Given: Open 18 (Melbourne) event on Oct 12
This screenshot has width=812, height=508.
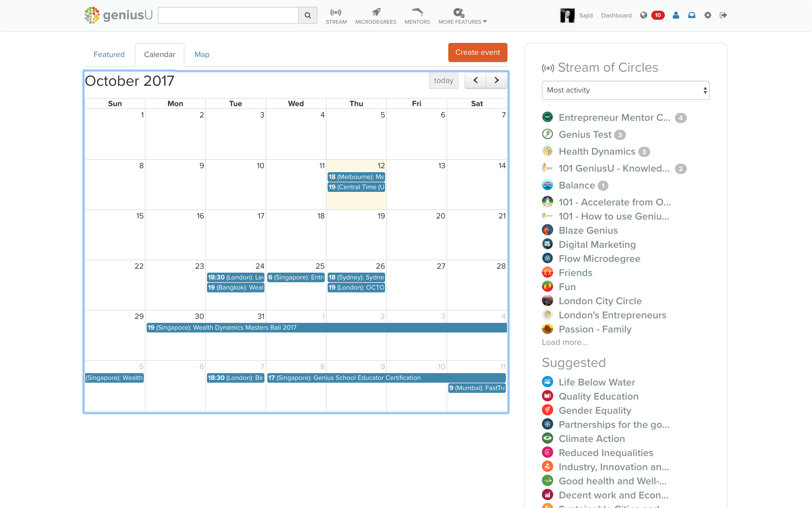Looking at the screenshot, I should [x=356, y=177].
